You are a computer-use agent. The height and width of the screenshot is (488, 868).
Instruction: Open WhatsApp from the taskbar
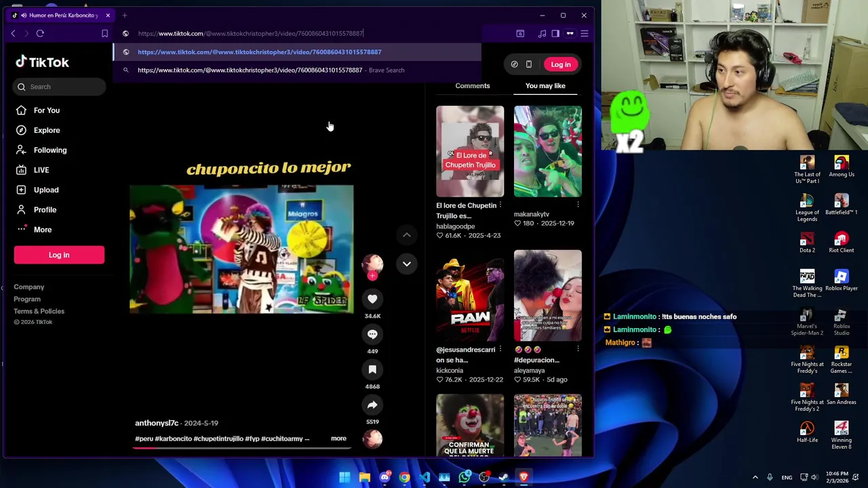[x=464, y=477]
